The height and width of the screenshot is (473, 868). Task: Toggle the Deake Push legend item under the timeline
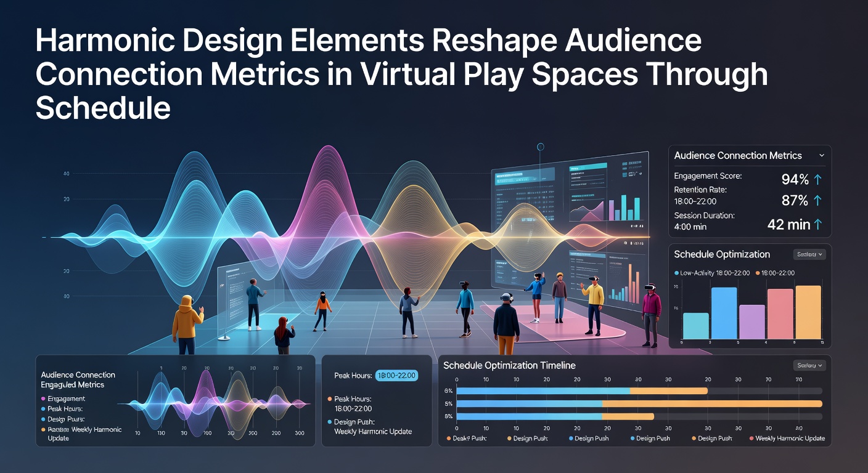click(x=467, y=439)
